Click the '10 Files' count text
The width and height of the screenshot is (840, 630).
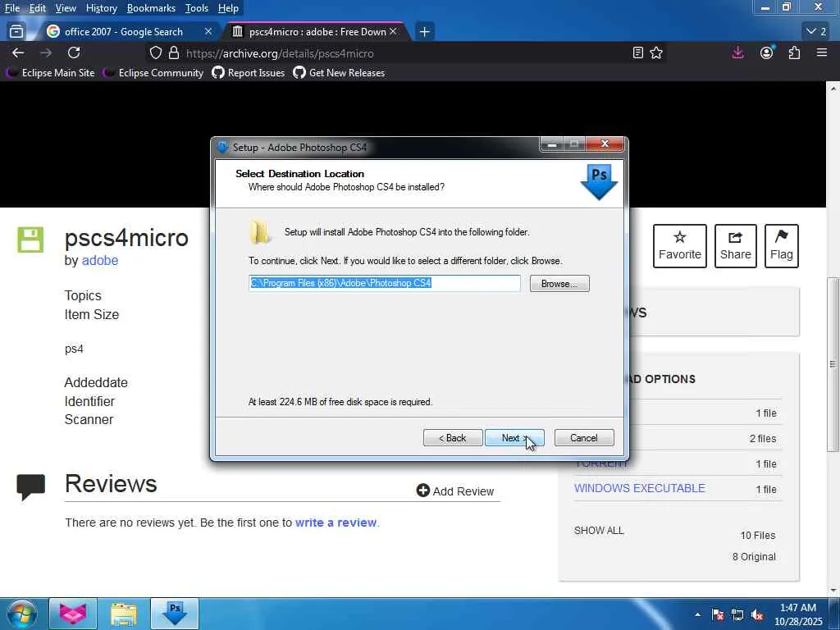757,535
